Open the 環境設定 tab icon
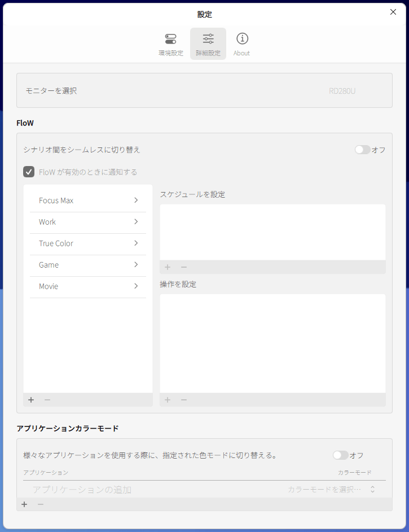 170,39
